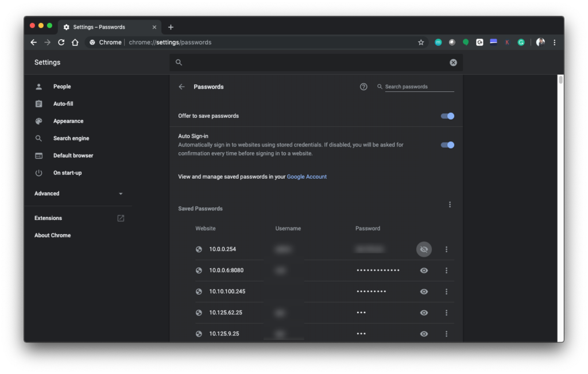
Task: Reload the page using the refresh icon
Action: point(61,43)
